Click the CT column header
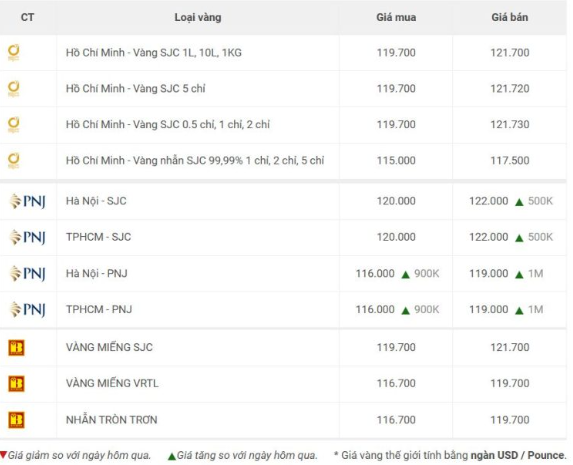 click(27, 17)
